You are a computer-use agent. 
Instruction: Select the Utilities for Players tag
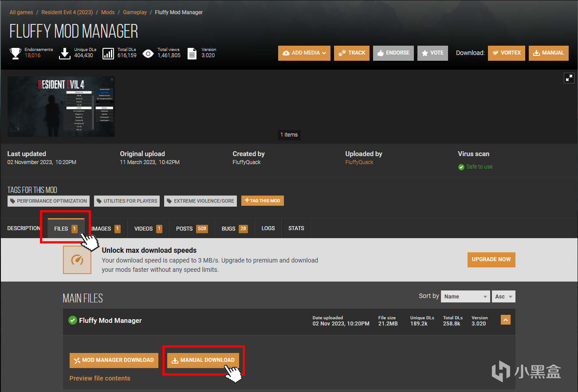[x=127, y=201]
